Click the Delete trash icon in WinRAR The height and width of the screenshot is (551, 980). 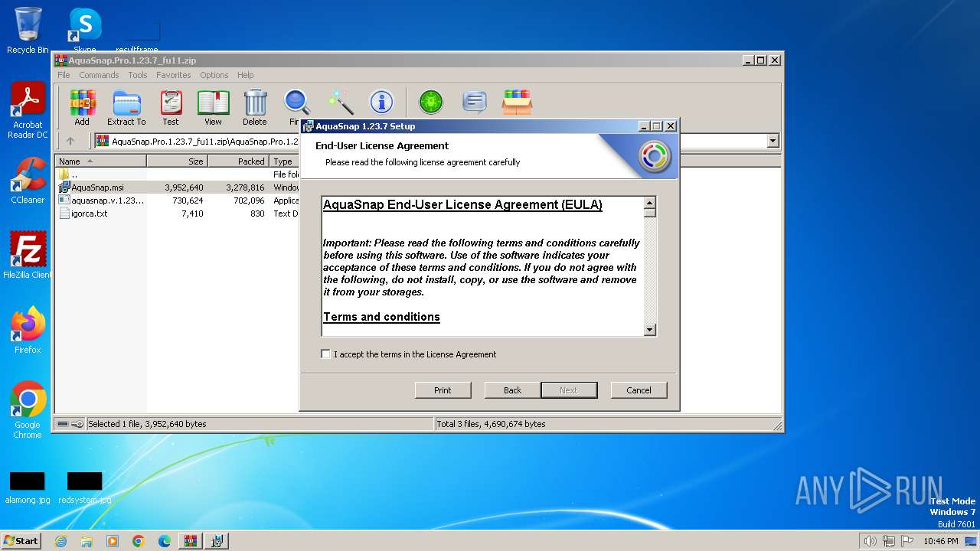pyautogui.click(x=255, y=107)
